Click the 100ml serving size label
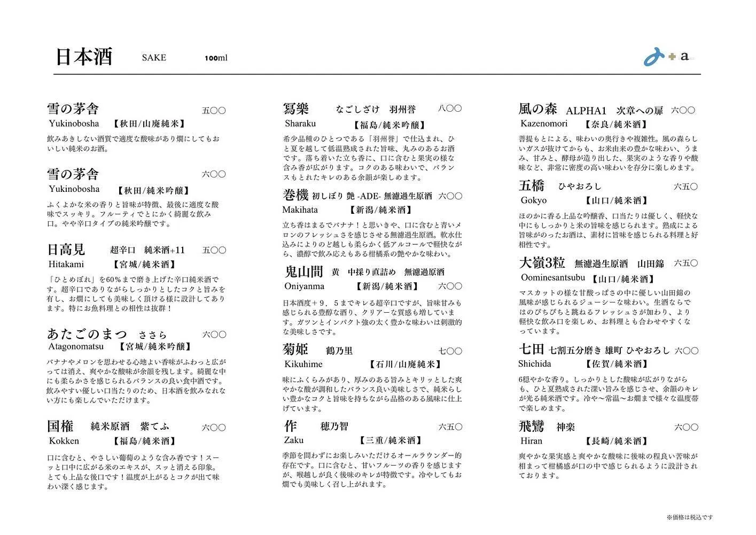Screen dimensions: 756x535 pyautogui.click(x=216, y=58)
